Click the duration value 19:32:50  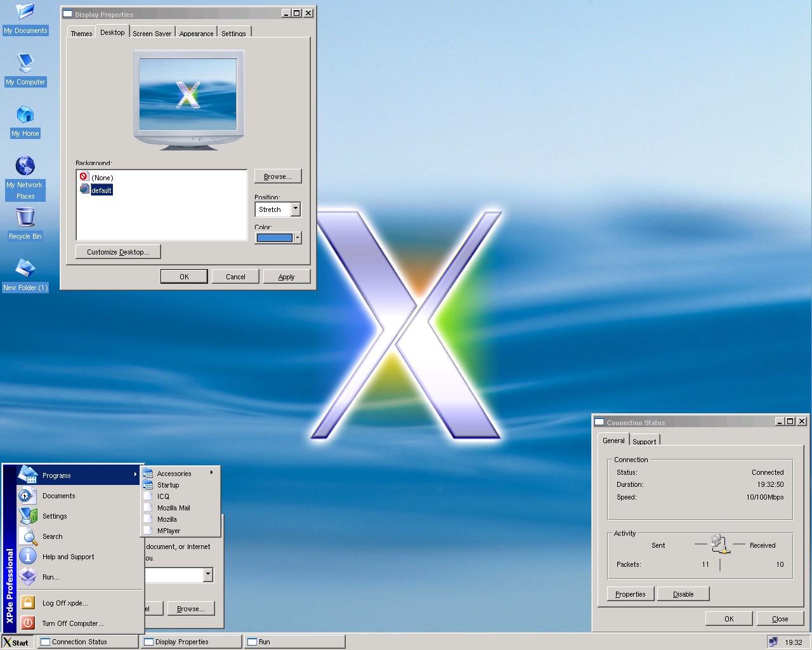click(770, 484)
